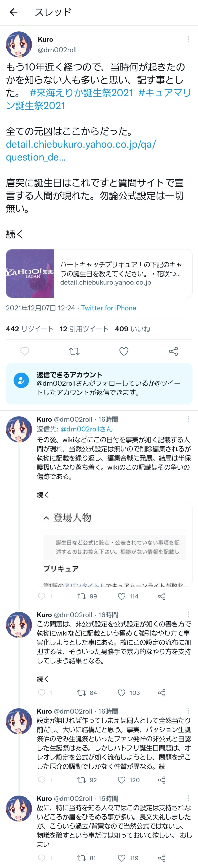Retweet the main tweet

pos(74,352)
